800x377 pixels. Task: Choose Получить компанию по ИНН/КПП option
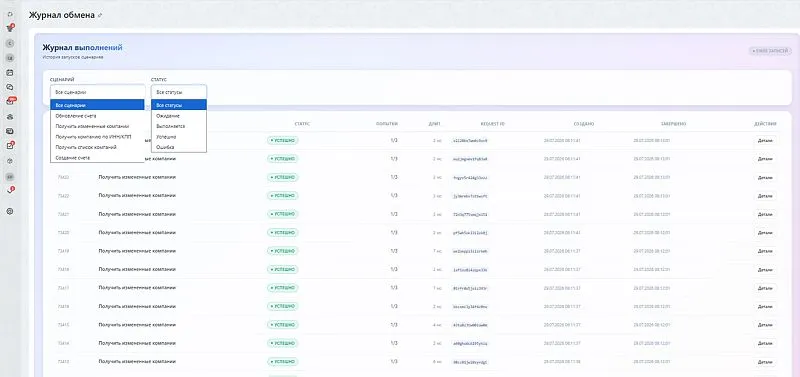click(x=97, y=137)
